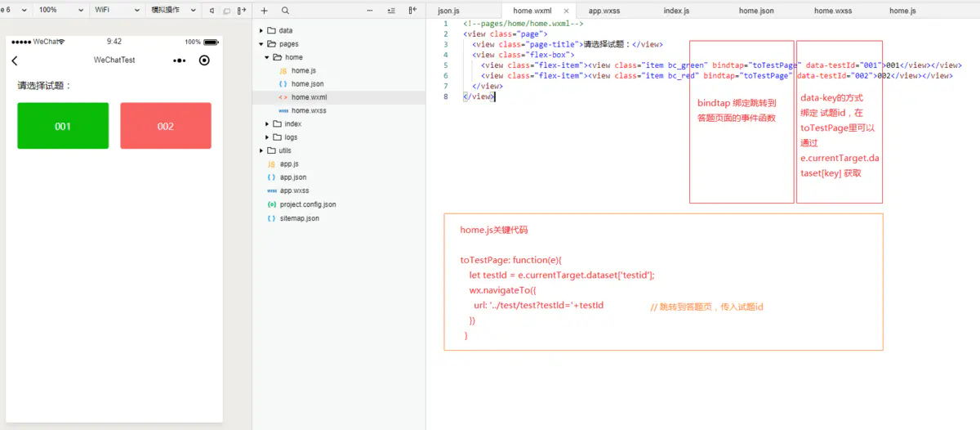Tap the green 001 test button
The image size is (980, 430).
[x=63, y=126]
